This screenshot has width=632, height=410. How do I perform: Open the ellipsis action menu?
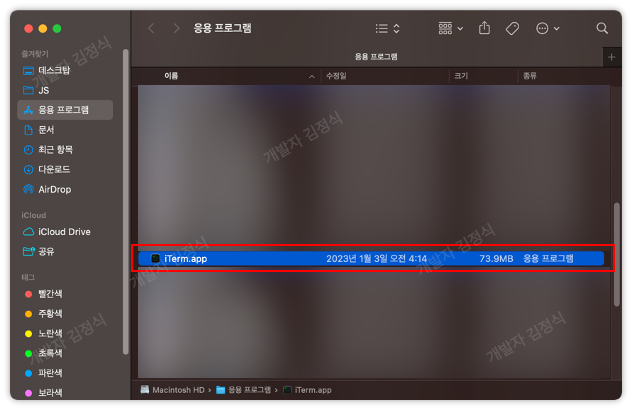[547, 28]
